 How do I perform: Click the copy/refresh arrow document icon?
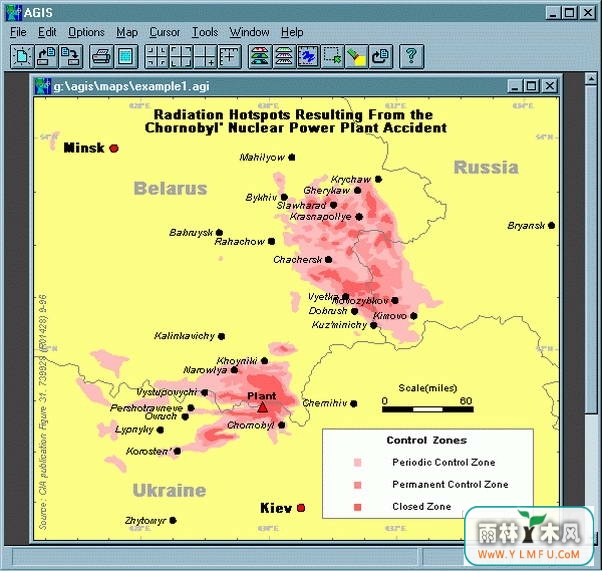pyautogui.click(x=381, y=56)
